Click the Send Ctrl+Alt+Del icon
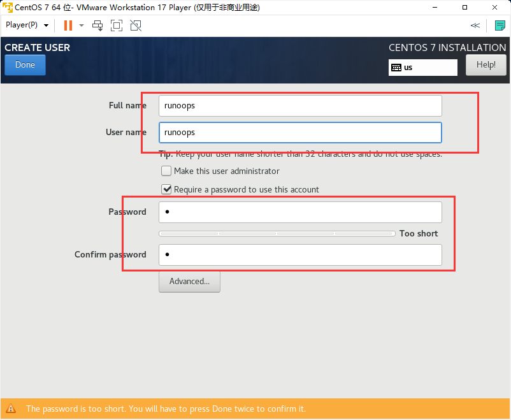 point(97,25)
